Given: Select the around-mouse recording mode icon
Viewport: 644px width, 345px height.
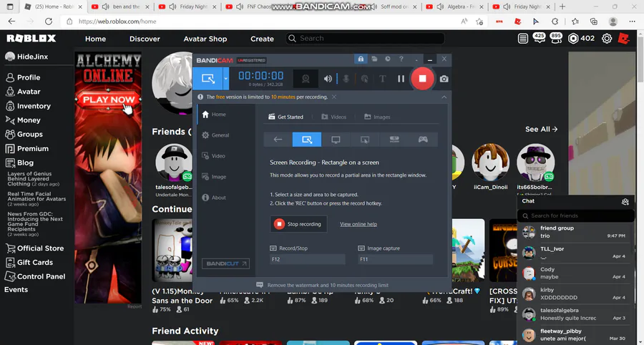Looking at the screenshot, I should point(365,140).
